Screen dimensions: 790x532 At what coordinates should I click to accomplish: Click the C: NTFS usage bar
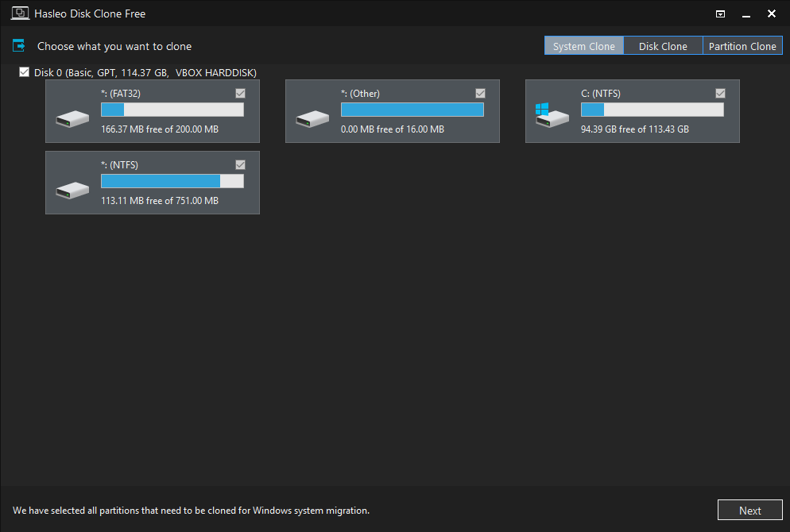[653, 110]
